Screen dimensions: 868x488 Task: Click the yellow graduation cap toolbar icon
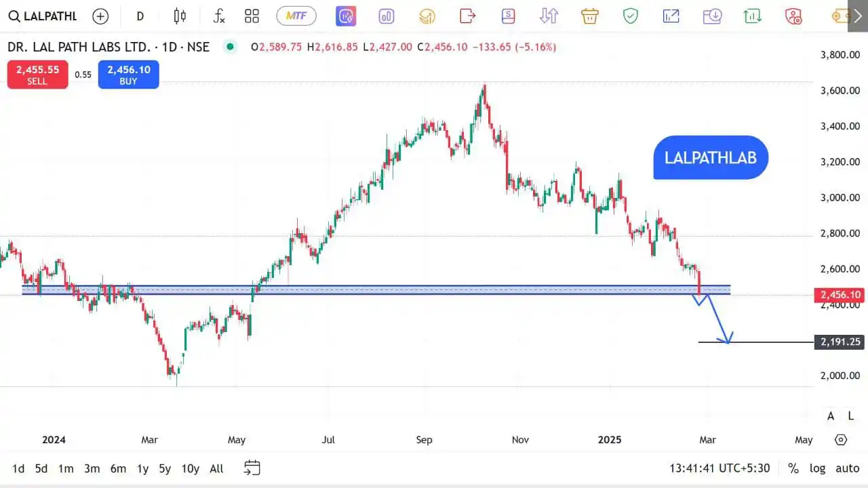(427, 16)
